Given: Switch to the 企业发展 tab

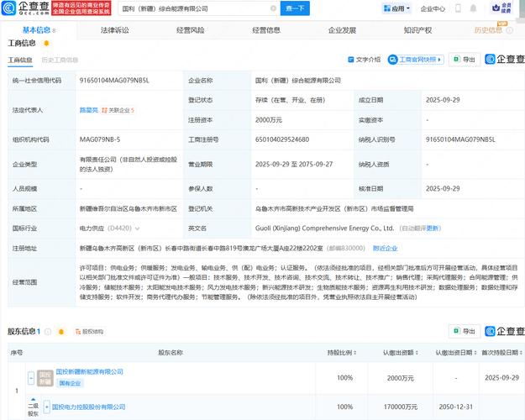Looking at the screenshot, I should (x=342, y=30).
